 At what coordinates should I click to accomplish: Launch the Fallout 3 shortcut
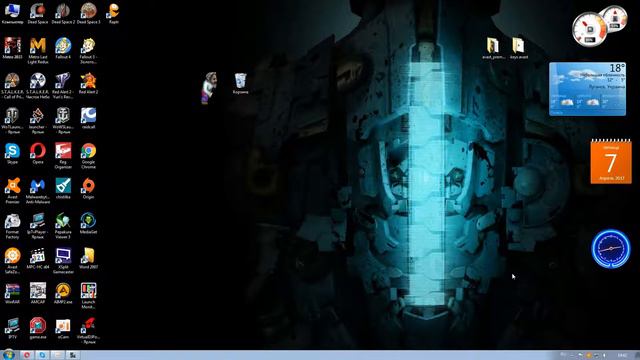(88, 50)
